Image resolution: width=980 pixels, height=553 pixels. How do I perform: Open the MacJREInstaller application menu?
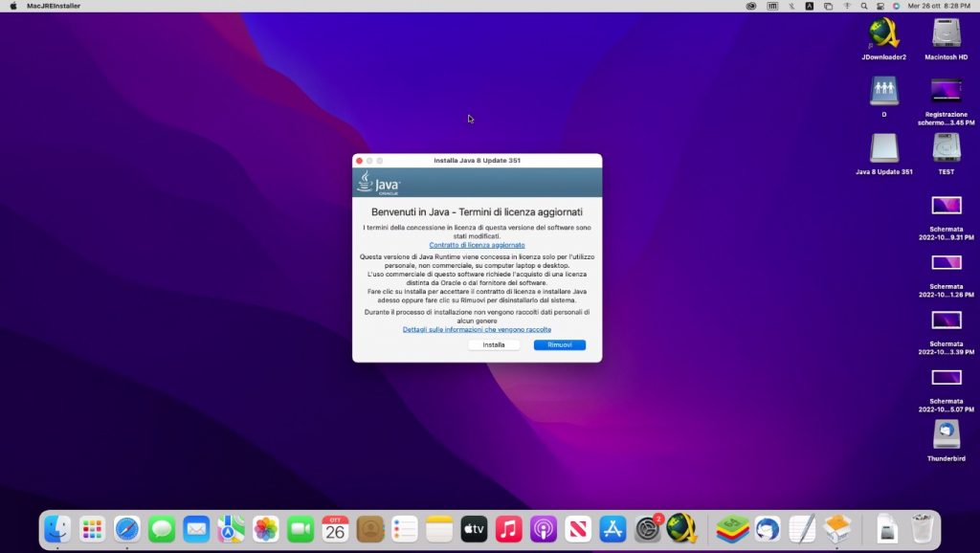click(x=54, y=6)
